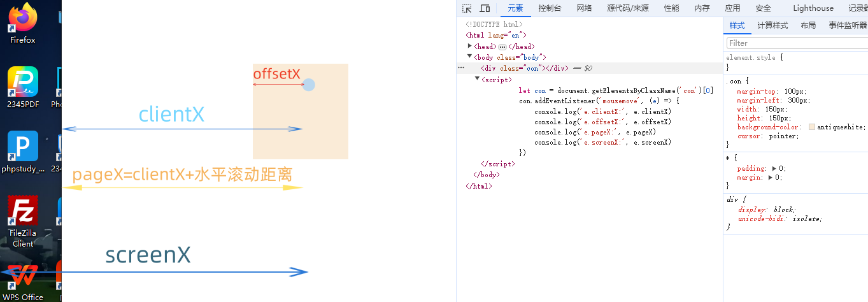Screen dimensions: 868x302
Task: Switch to the 应用 tab
Action: click(732, 8)
